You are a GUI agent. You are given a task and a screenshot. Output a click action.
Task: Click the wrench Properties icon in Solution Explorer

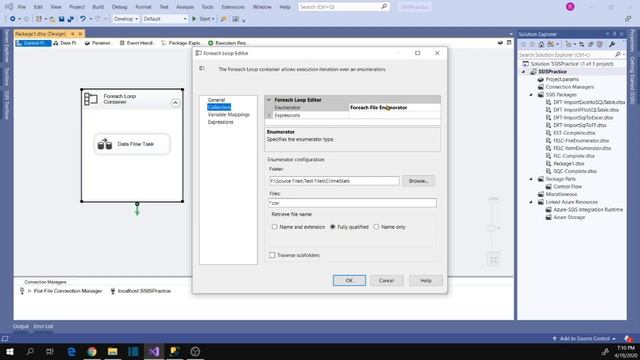coord(612,44)
